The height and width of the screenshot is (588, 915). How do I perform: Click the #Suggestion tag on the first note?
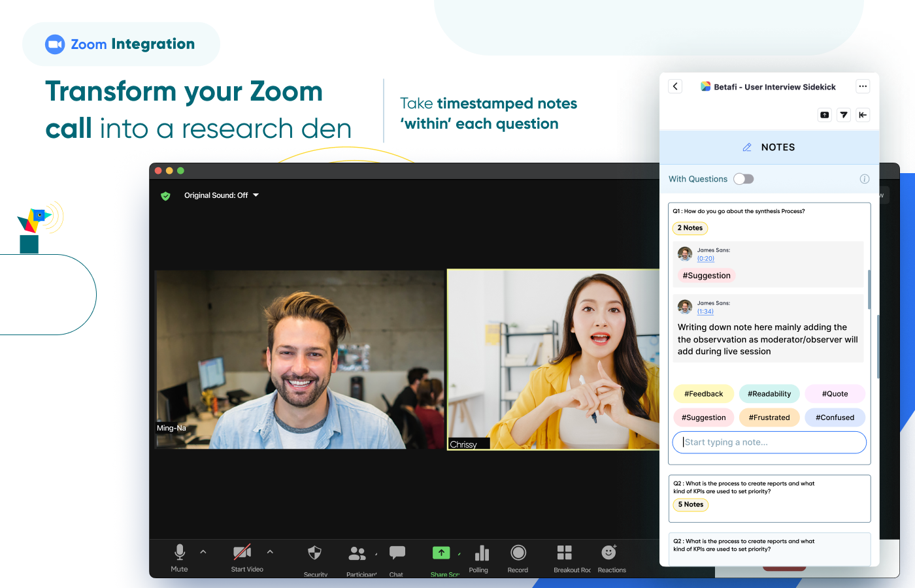(x=707, y=276)
